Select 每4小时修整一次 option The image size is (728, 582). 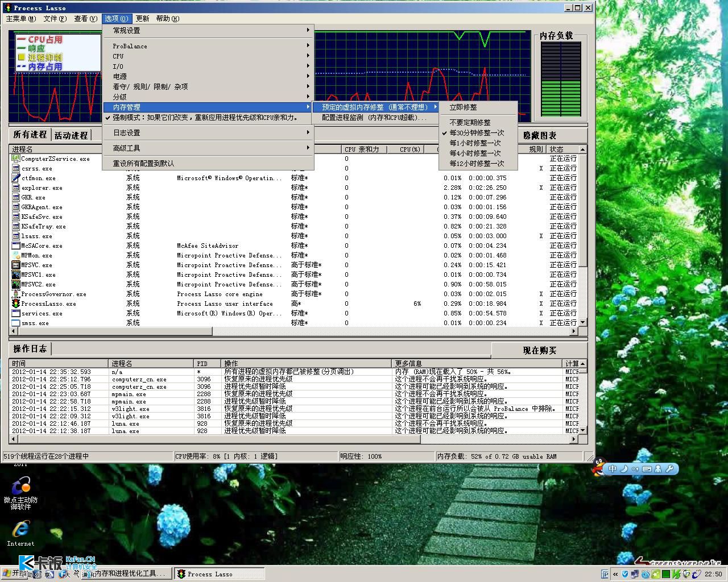tap(478, 153)
